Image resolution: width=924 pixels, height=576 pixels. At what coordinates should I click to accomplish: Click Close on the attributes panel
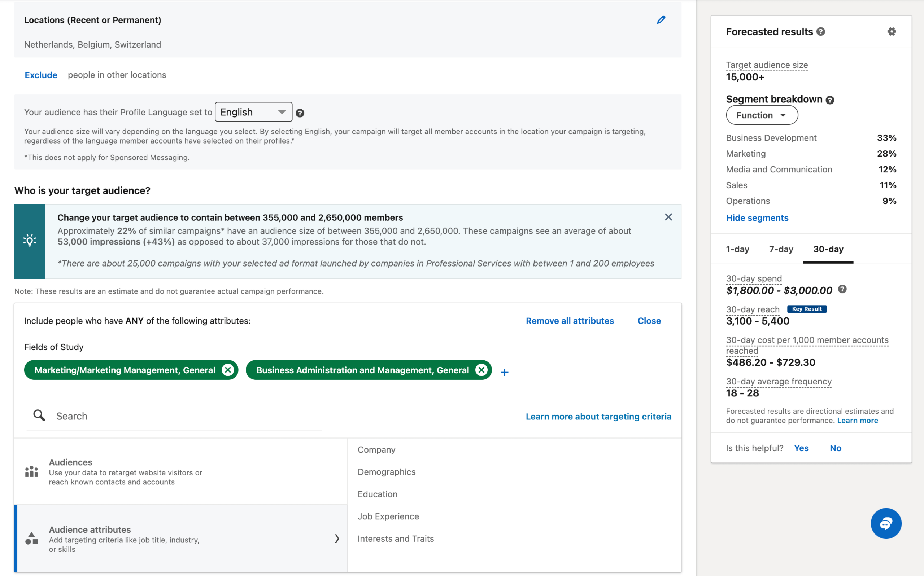pyautogui.click(x=649, y=321)
